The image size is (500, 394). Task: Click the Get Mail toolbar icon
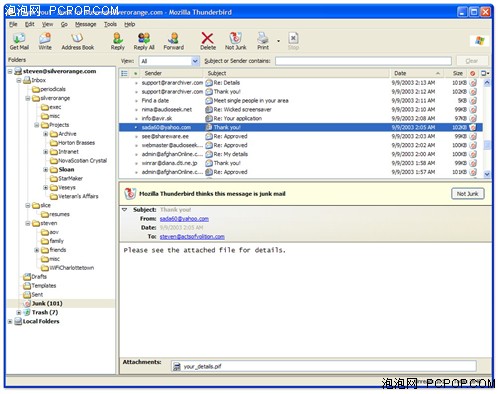[x=19, y=41]
